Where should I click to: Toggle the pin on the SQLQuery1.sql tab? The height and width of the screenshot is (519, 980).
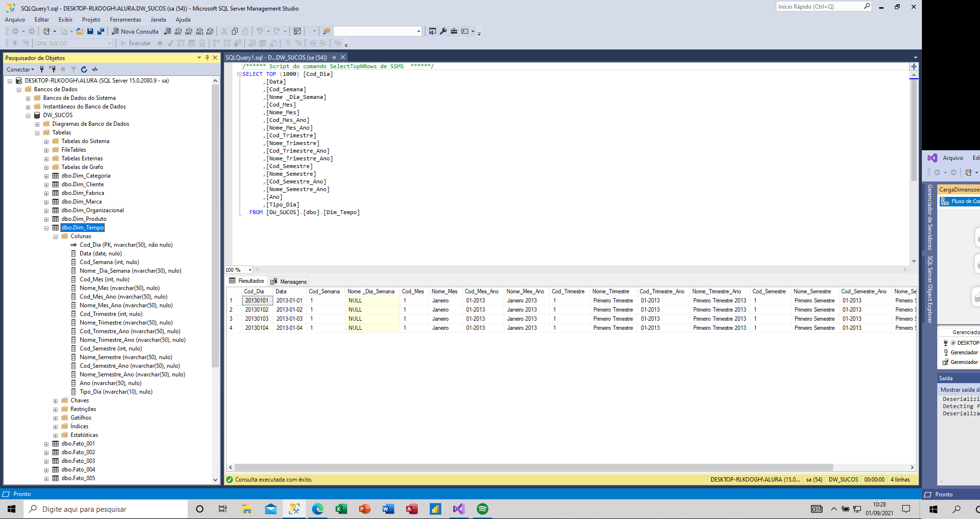click(334, 57)
